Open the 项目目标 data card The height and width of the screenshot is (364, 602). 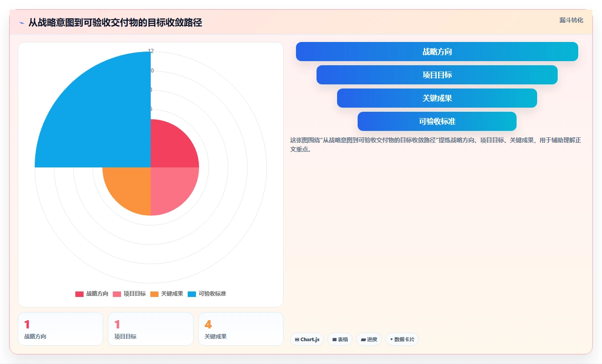pos(151,329)
